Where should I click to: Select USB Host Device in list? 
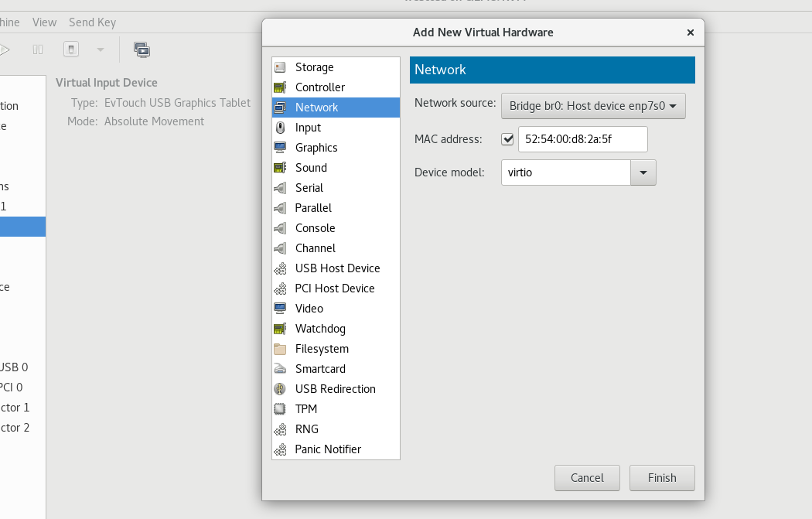[x=337, y=268]
